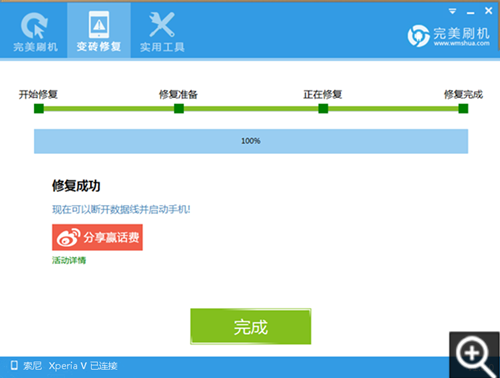This screenshot has height=378, width=500.
Task: Click the 开始修复 step marker
Action: click(x=39, y=108)
